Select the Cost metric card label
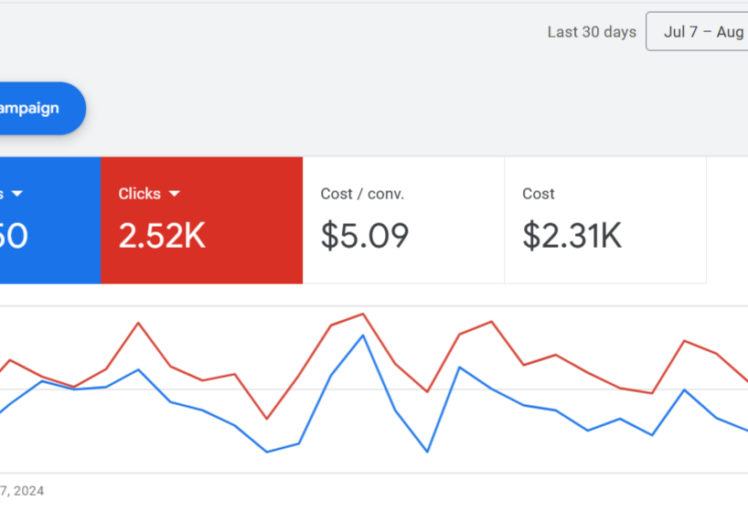 click(x=538, y=194)
